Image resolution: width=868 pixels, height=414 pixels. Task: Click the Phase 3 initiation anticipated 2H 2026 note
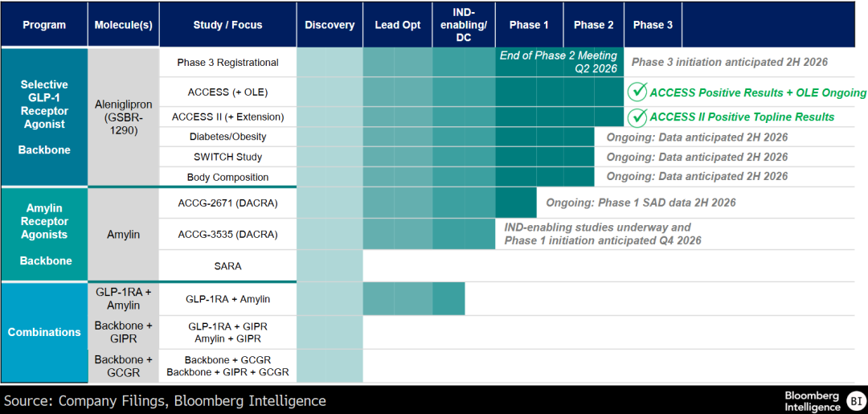coord(729,62)
